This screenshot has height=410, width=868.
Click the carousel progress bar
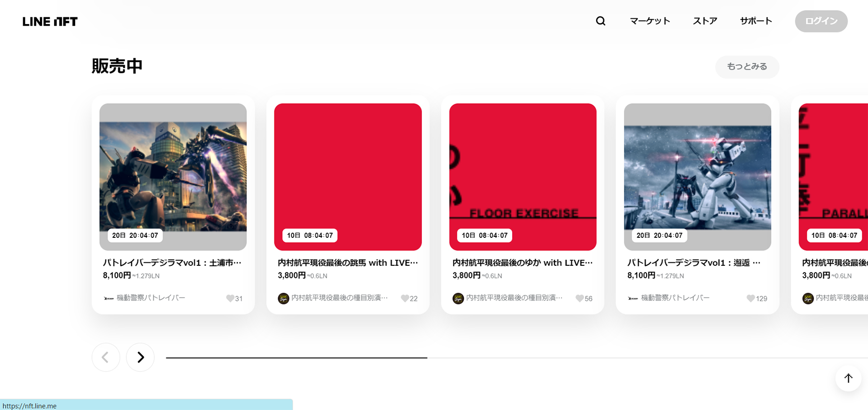coord(517,358)
